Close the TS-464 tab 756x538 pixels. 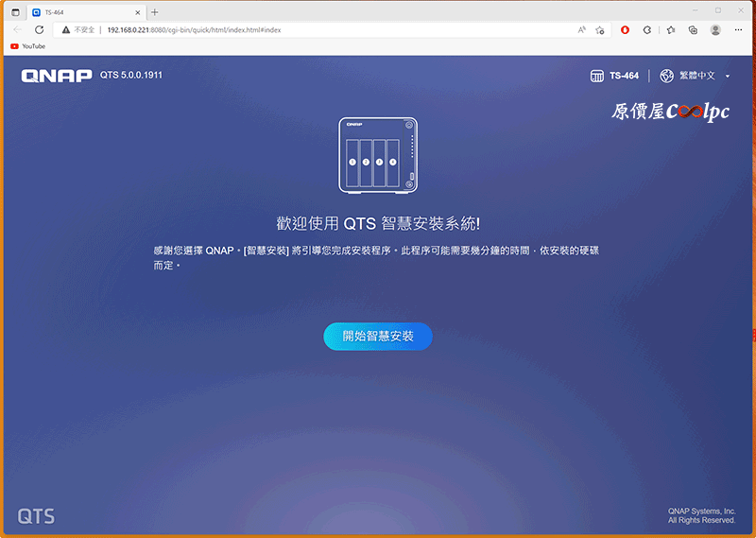point(137,12)
